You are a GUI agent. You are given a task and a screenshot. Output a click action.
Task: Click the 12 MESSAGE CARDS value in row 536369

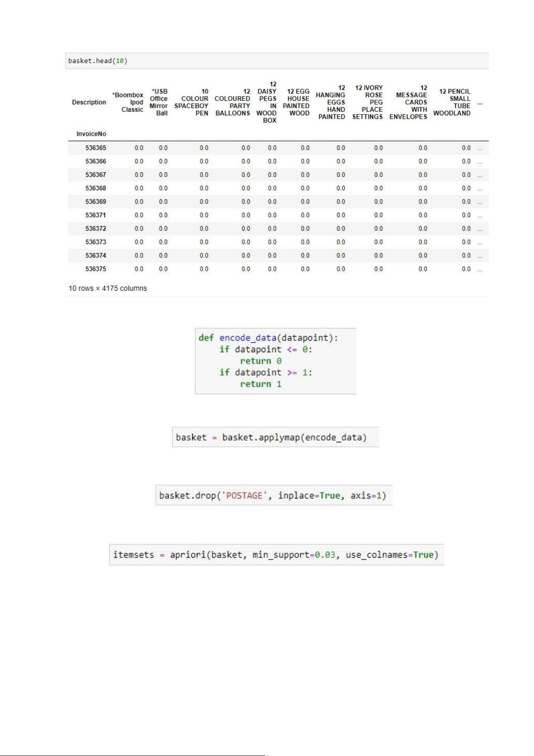coord(423,201)
